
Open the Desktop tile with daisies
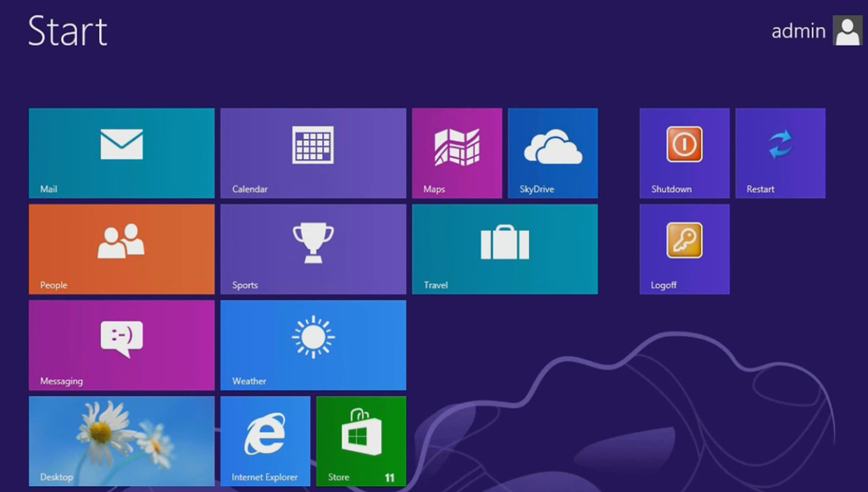tap(122, 441)
